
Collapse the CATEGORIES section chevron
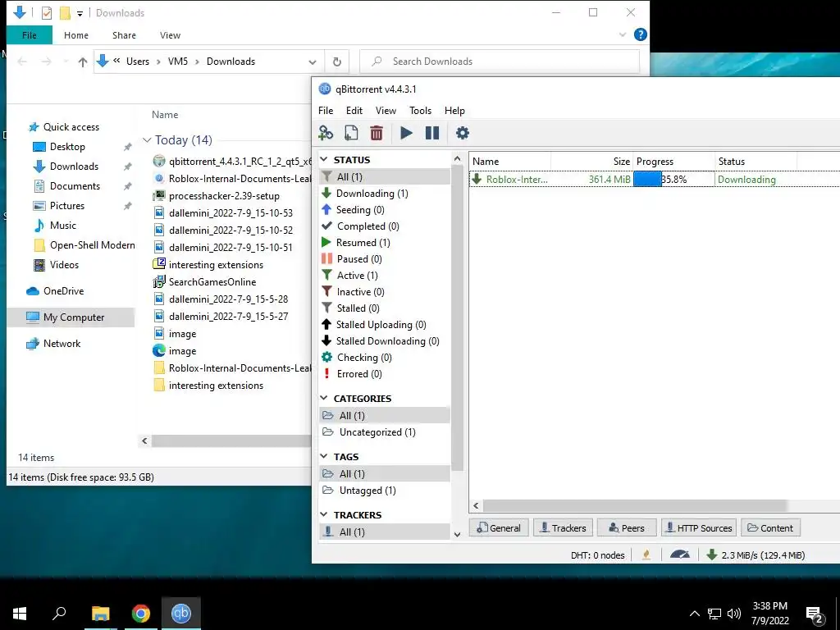click(x=323, y=398)
